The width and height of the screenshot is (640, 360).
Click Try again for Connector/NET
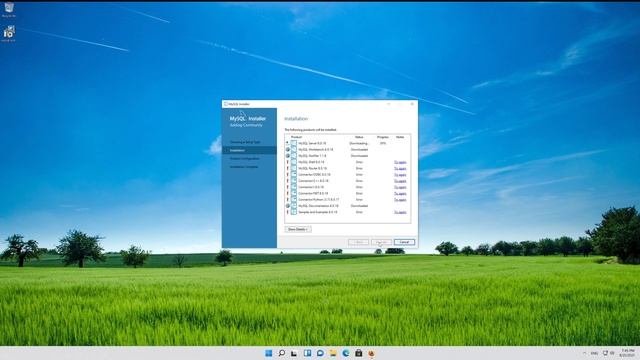point(400,193)
